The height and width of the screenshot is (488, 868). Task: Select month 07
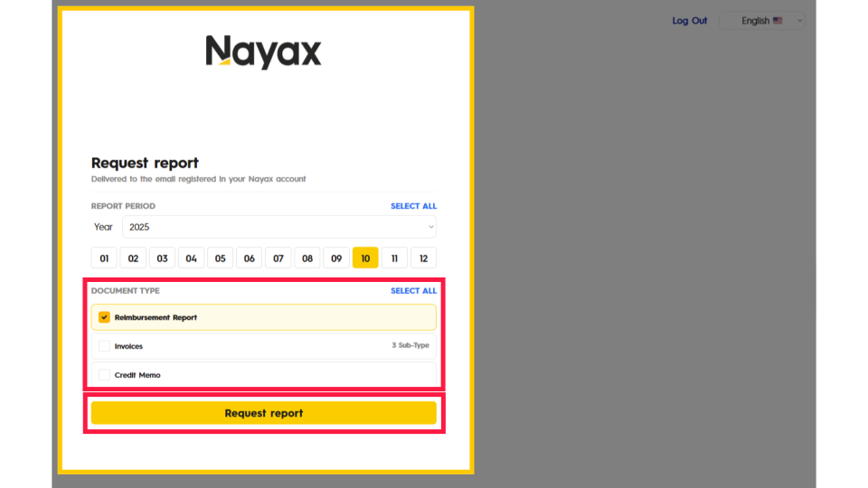click(x=278, y=258)
